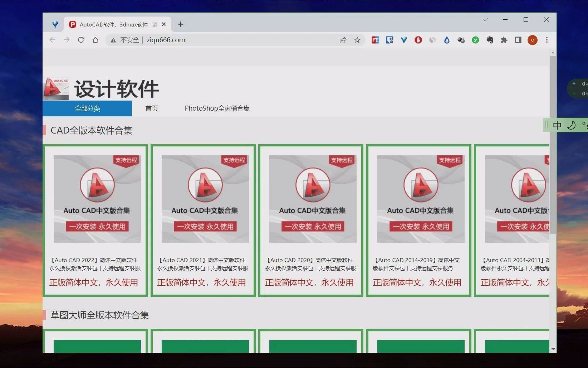The width and height of the screenshot is (588, 368).
Task: Bookmark this page with the star icon
Action: point(357,40)
